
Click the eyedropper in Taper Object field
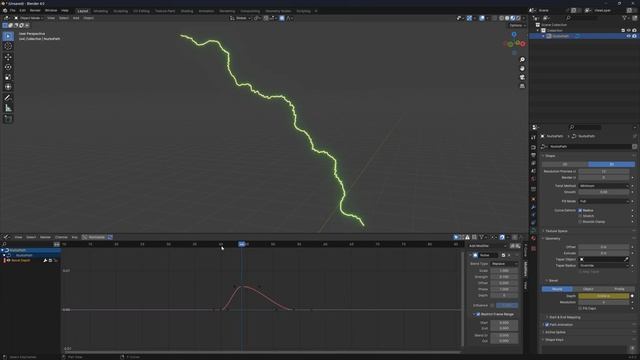tap(626, 259)
